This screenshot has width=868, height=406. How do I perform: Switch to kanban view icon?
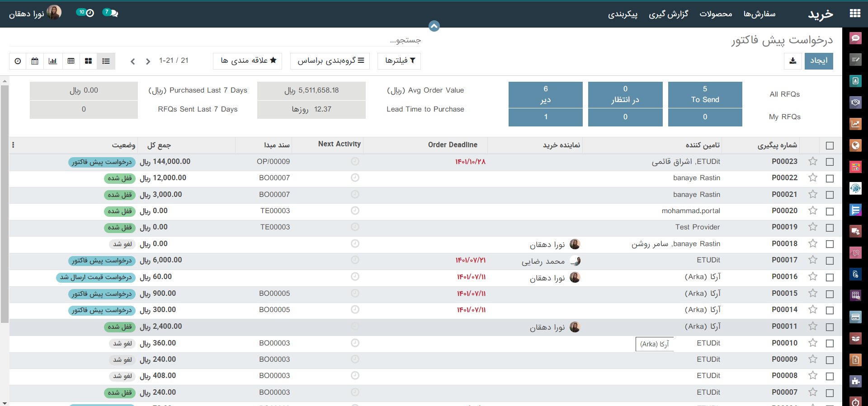89,61
